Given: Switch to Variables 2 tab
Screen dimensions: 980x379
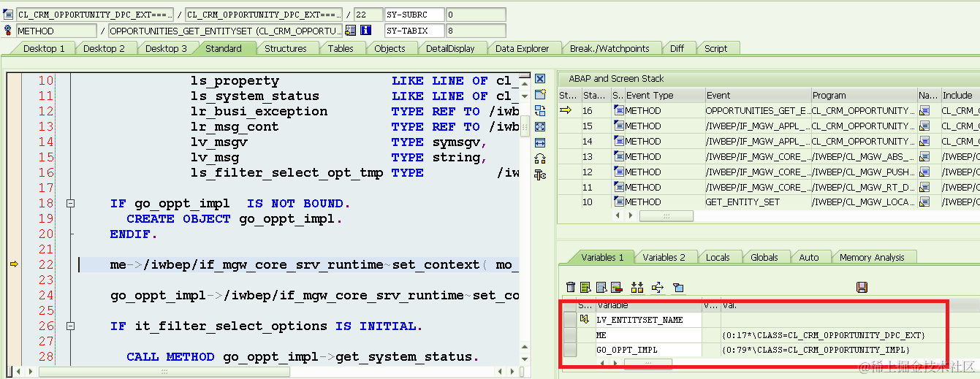Looking at the screenshot, I should click(x=664, y=257).
